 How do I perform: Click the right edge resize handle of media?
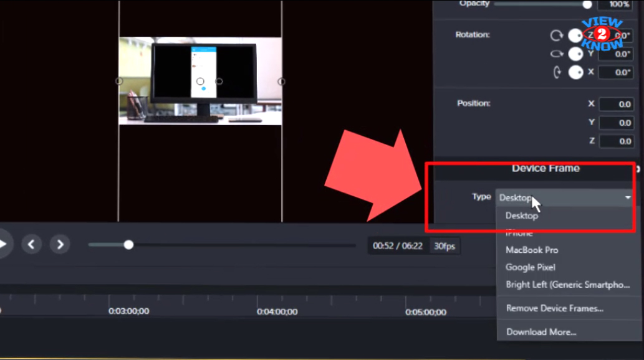click(281, 82)
